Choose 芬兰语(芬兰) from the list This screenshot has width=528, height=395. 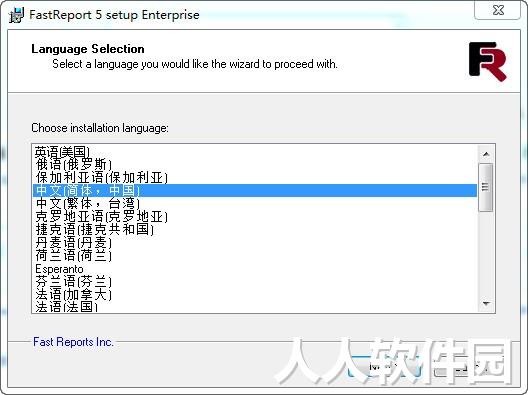click(x=73, y=282)
